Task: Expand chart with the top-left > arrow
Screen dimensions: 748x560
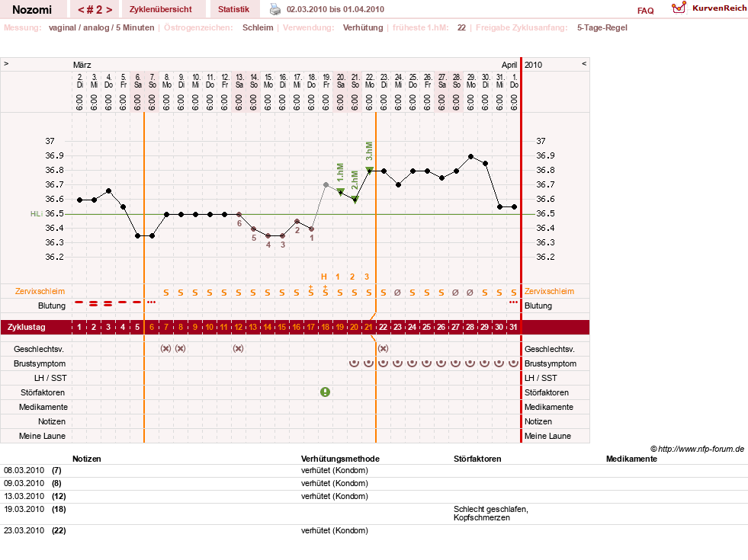Action: pos(6,64)
